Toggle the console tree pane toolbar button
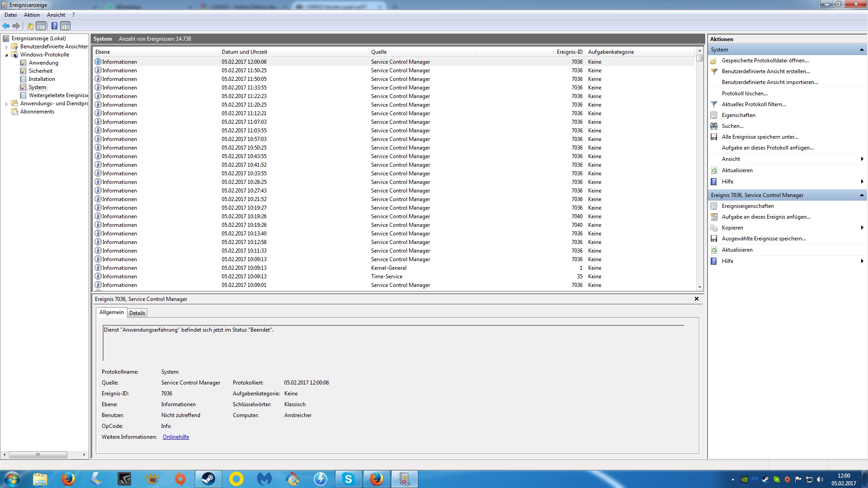 tap(41, 26)
